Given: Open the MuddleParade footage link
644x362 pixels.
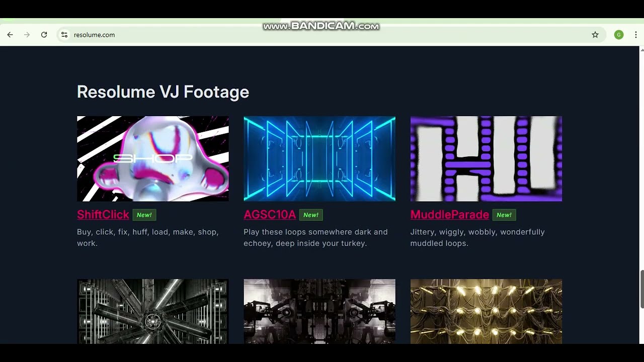Looking at the screenshot, I should coord(450,215).
